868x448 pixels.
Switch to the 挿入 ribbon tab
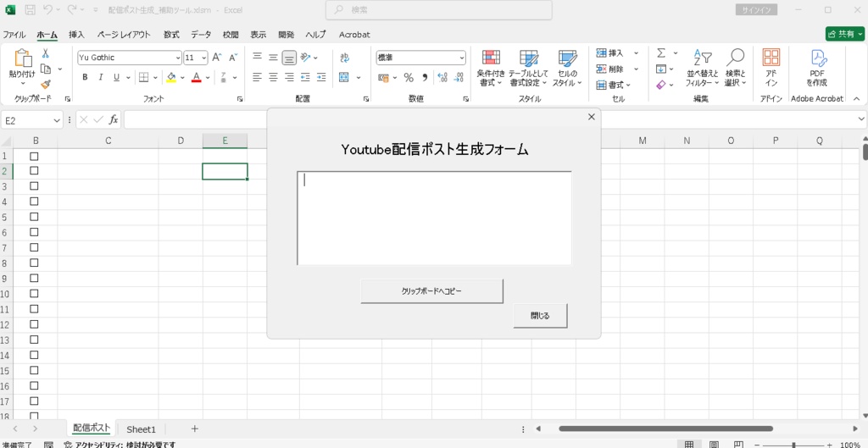[76, 34]
